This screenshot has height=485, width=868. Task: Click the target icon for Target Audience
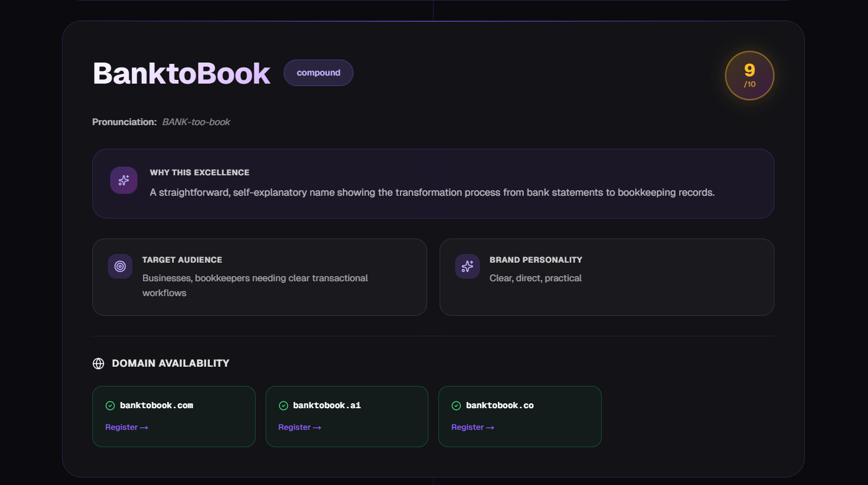(120, 266)
